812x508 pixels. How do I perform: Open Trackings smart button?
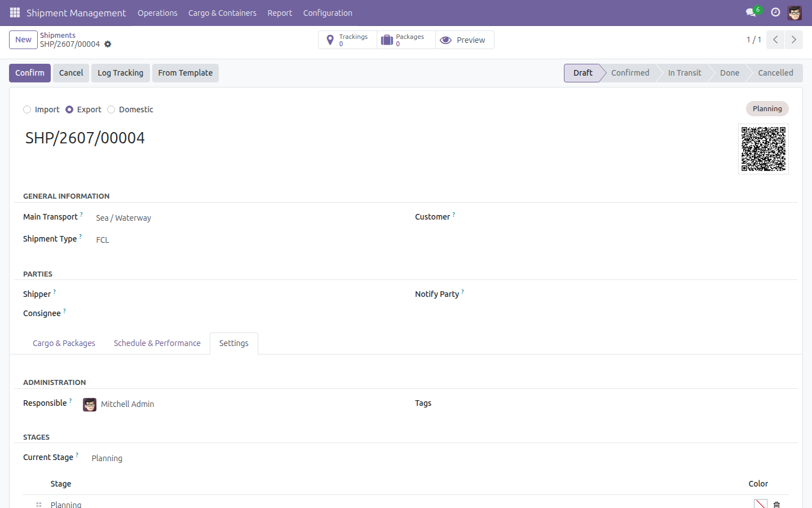(348, 40)
